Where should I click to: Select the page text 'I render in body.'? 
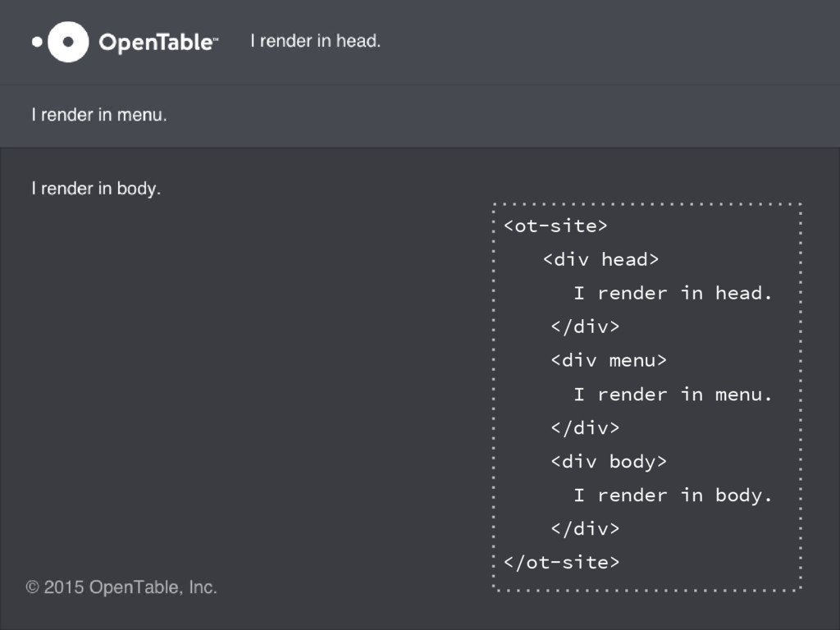click(96, 189)
